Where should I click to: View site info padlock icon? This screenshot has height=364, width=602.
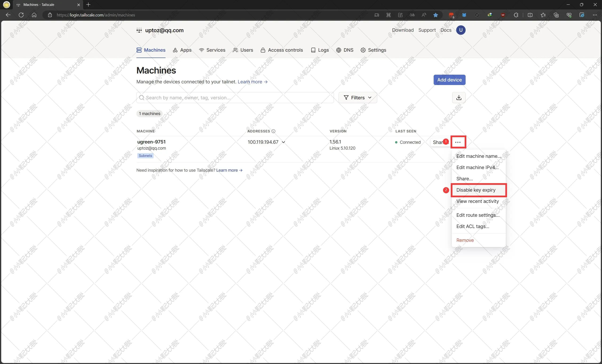coord(50,15)
